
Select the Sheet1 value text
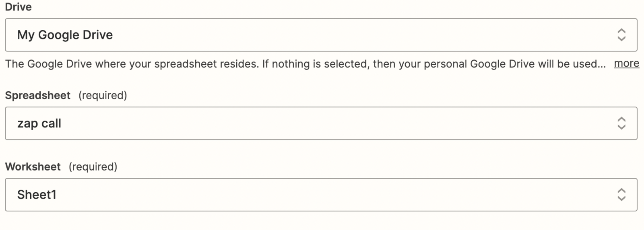click(37, 195)
